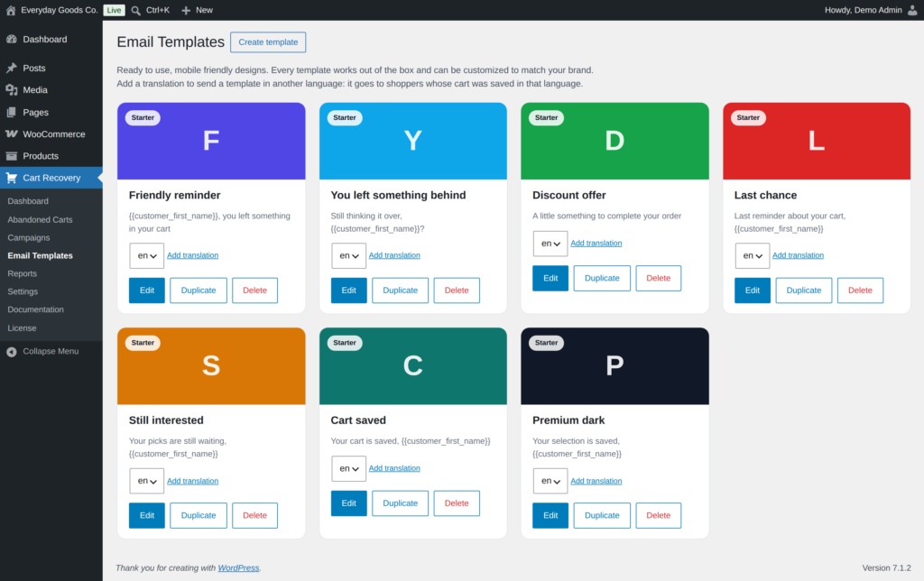Screen dimensions: 924x581
Task: Open Documentation submenu item
Action: (35, 309)
